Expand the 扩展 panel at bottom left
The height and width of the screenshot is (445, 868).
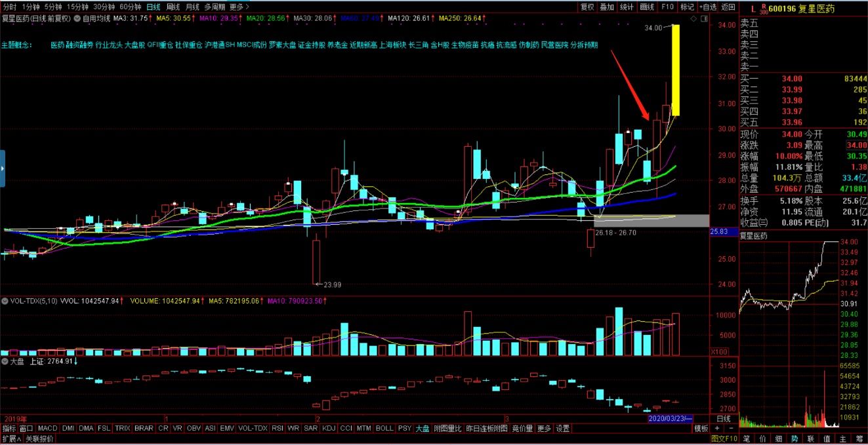click(x=11, y=438)
